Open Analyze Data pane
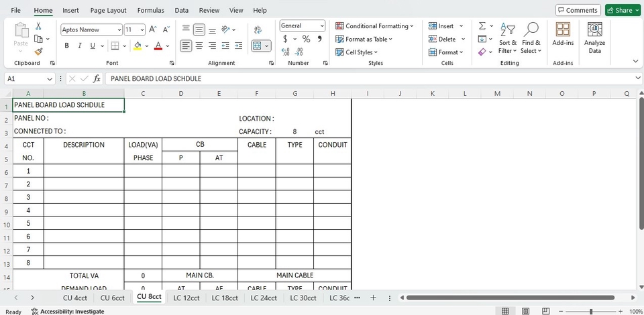644x315 pixels. point(594,38)
